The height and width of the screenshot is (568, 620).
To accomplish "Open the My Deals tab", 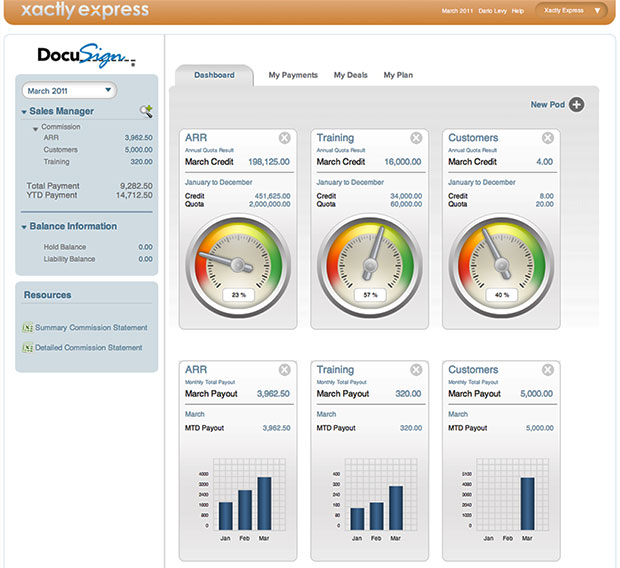I will [x=351, y=75].
